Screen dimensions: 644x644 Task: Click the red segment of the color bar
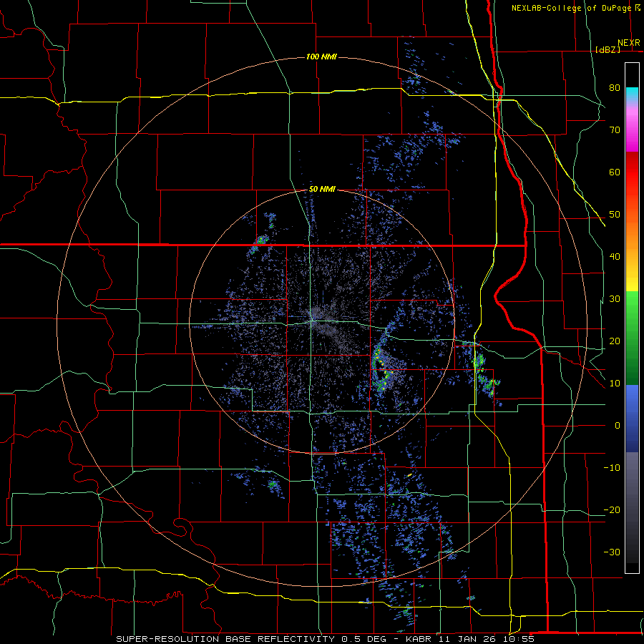[x=632, y=172]
